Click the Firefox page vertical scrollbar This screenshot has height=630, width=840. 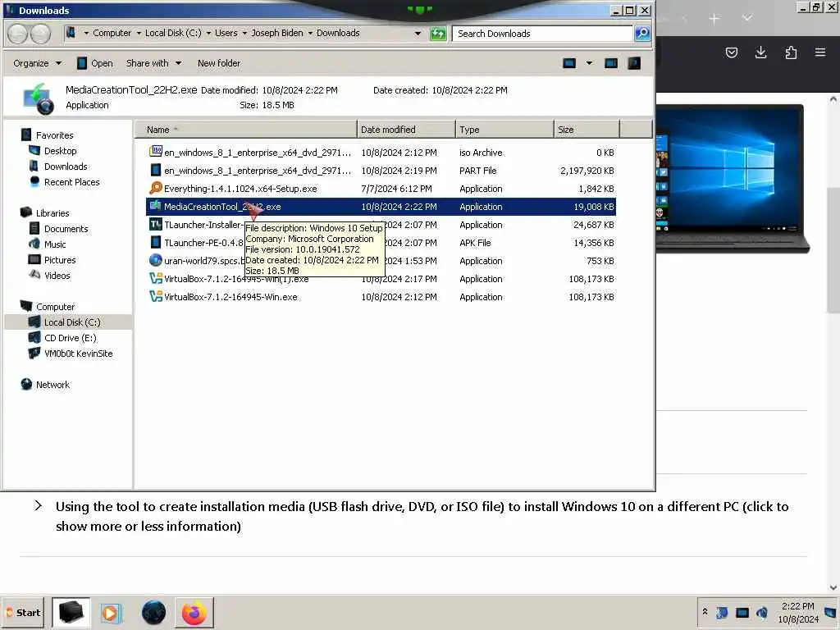pos(833,250)
